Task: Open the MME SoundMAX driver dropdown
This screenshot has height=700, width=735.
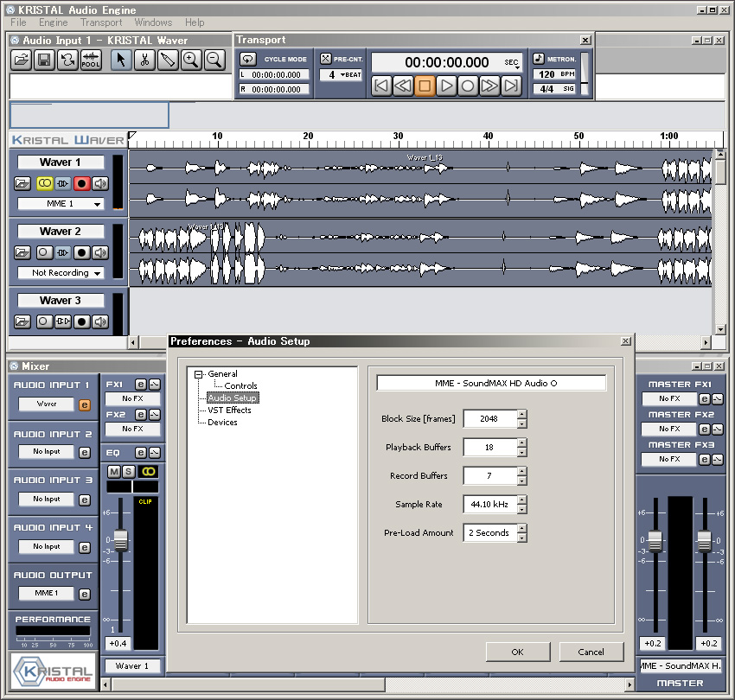Action: 491,383
